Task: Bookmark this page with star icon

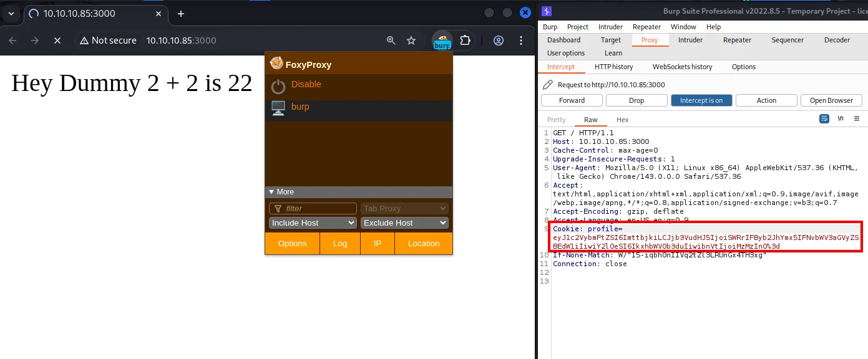Action: click(x=411, y=41)
